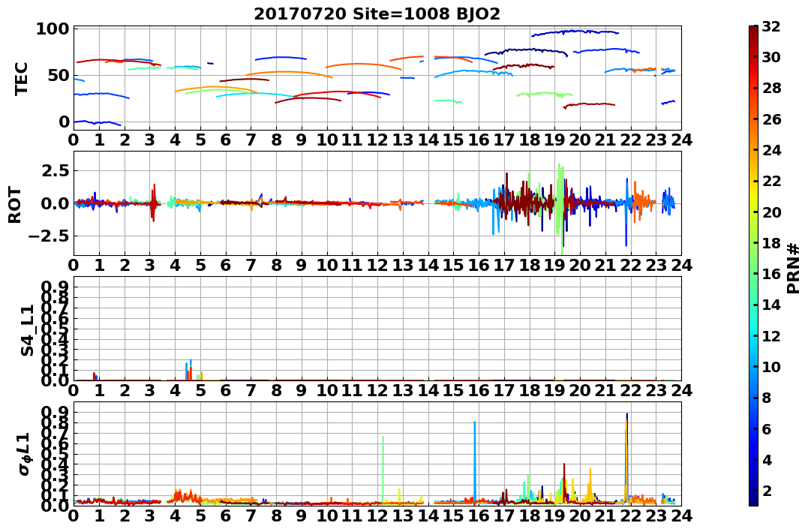Click colorbar tick label 16
Viewport: 808px width, 532px height.
coord(771,274)
